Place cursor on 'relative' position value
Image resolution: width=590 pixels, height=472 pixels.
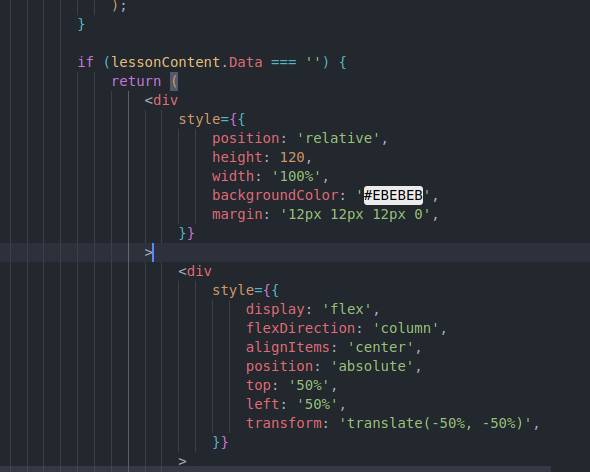(338, 139)
